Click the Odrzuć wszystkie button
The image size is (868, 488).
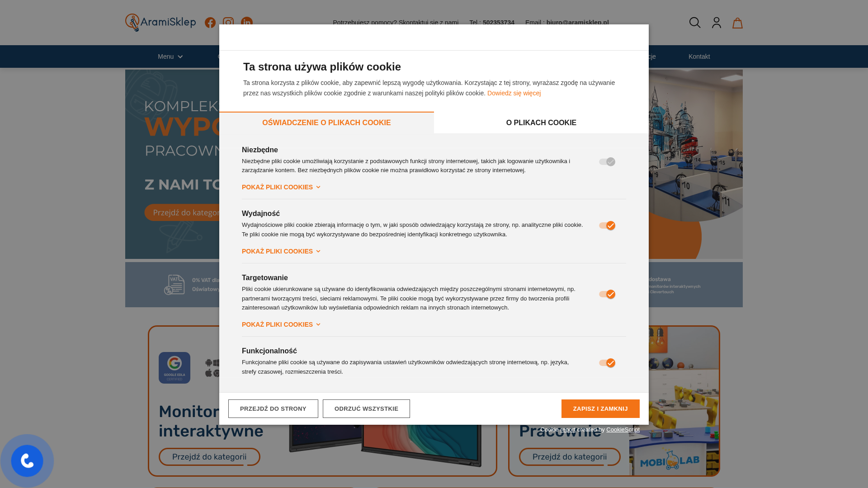click(366, 408)
